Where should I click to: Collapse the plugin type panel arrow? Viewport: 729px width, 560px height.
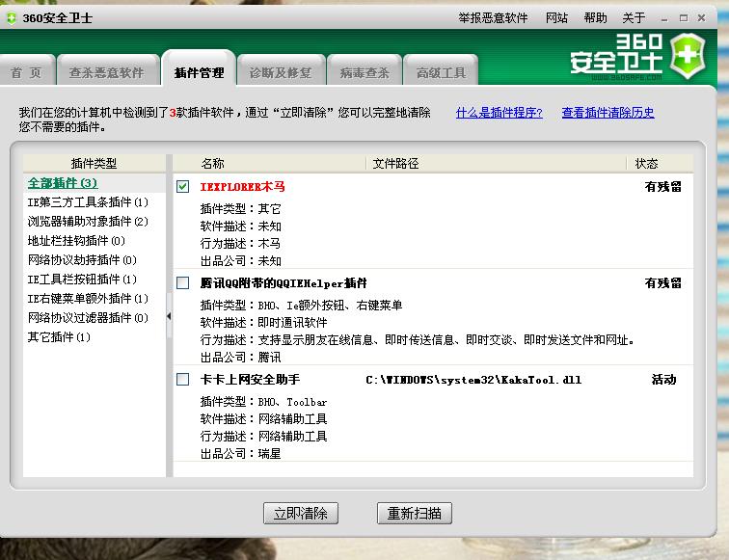[x=169, y=316]
